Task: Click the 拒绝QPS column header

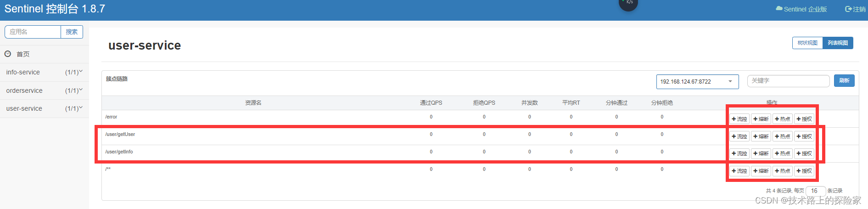Action: click(x=484, y=103)
